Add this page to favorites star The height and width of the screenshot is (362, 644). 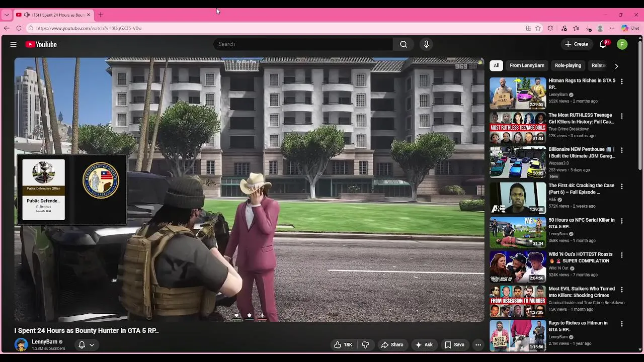tap(538, 28)
